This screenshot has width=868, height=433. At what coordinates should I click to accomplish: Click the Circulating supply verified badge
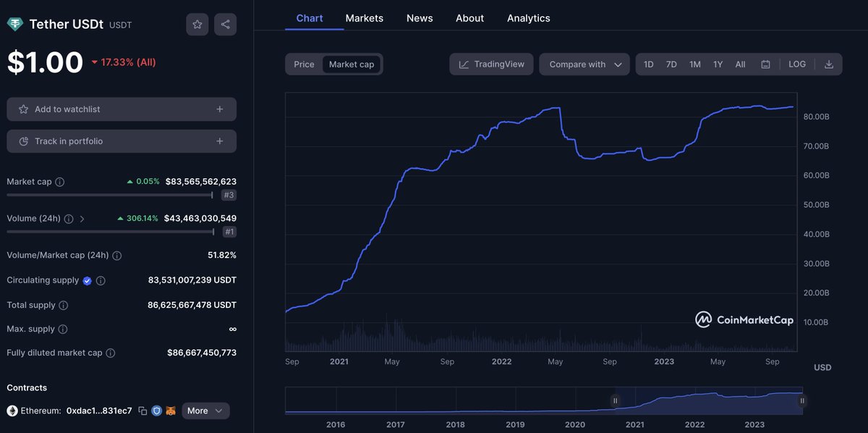pos(88,280)
